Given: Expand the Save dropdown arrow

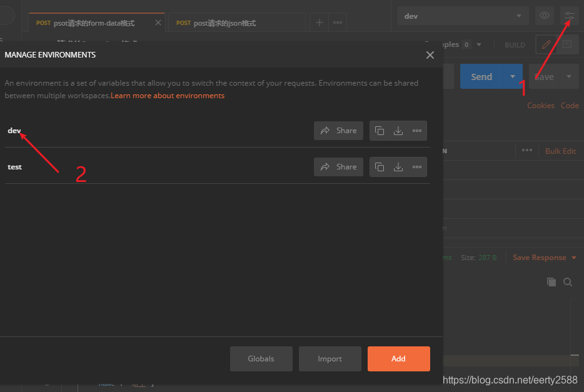Looking at the screenshot, I should (569, 77).
